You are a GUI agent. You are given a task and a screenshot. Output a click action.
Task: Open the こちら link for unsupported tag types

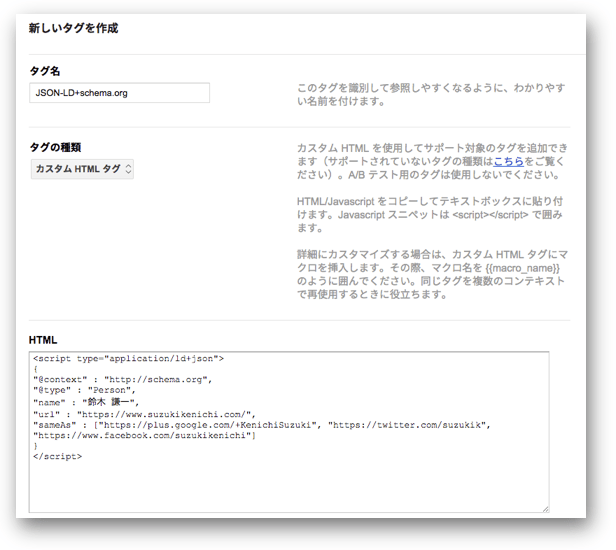click(508, 161)
